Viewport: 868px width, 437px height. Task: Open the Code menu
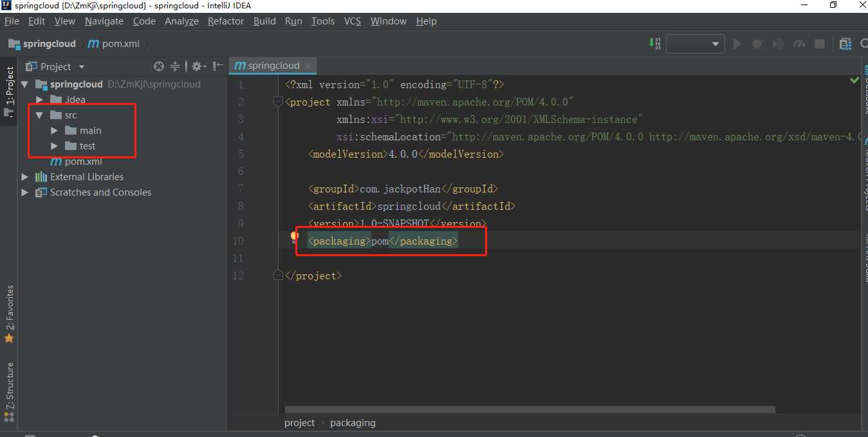click(x=144, y=21)
